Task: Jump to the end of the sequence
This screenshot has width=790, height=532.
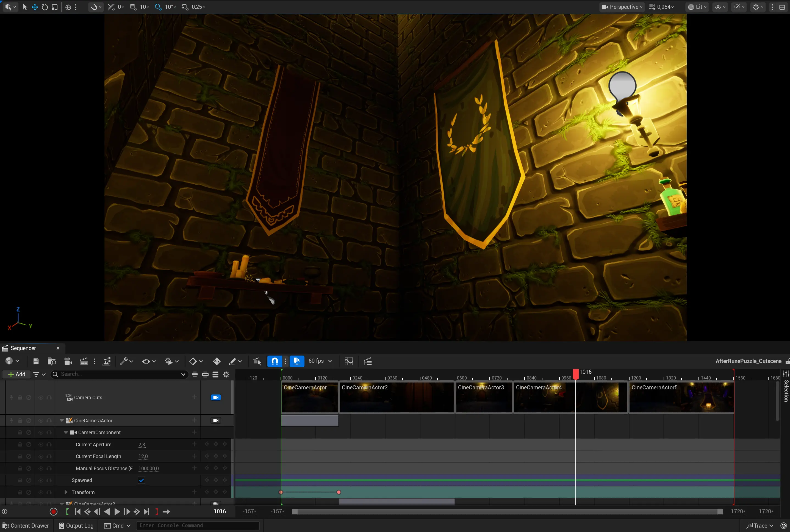Action: (x=146, y=511)
